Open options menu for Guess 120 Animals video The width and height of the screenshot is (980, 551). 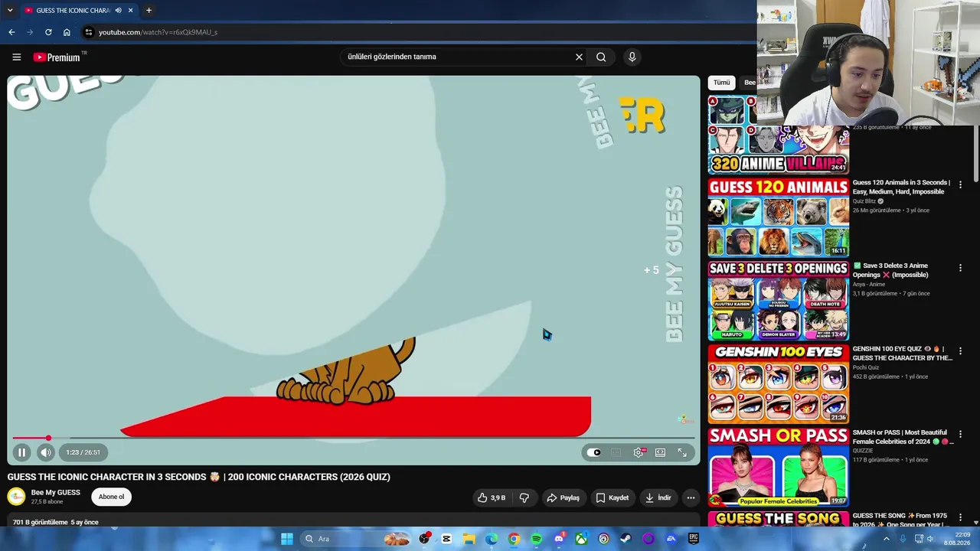click(x=960, y=184)
